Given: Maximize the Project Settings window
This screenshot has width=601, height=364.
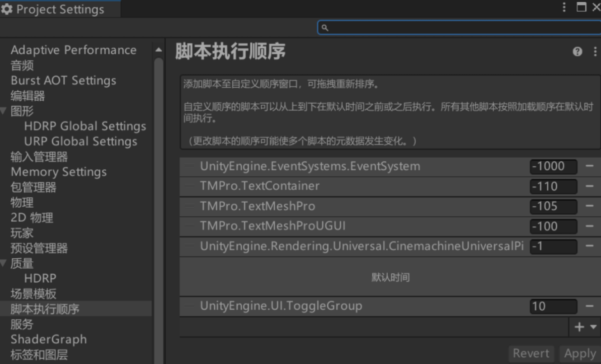Looking at the screenshot, I should tap(582, 7).
